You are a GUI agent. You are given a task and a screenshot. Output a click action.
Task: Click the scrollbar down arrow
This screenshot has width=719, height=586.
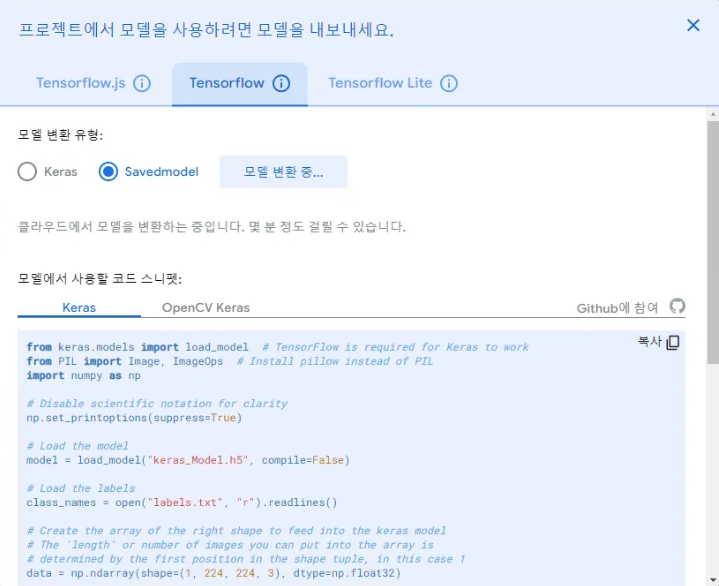(x=713, y=580)
